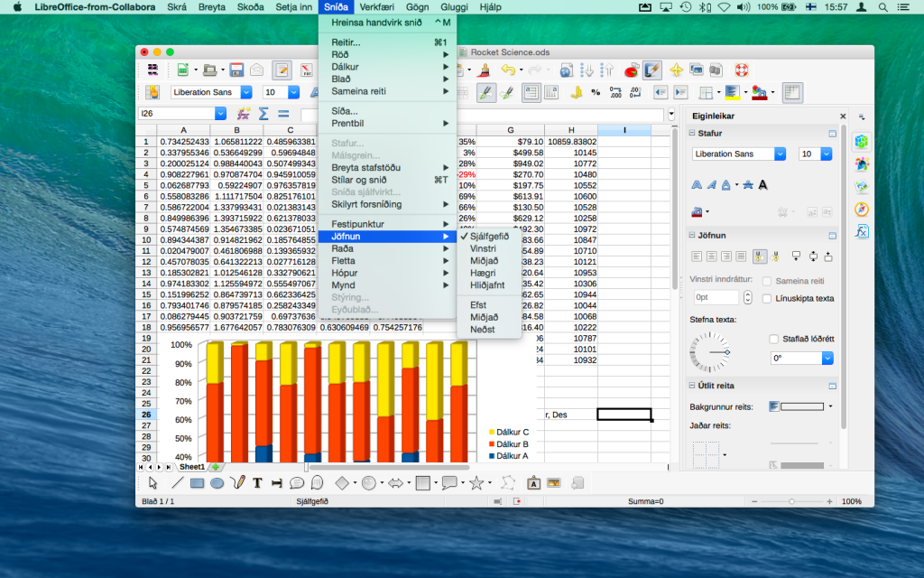
Task: Collapse the Útlit reita section
Action: [x=692, y=385]
